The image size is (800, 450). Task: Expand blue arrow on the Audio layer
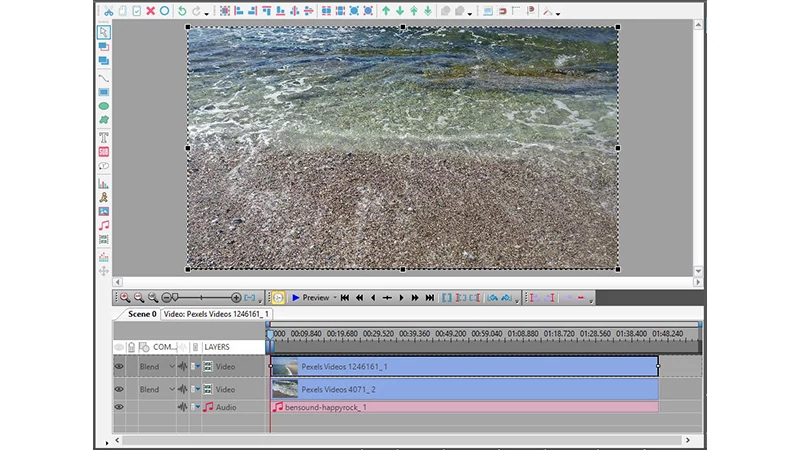point(198,407)
